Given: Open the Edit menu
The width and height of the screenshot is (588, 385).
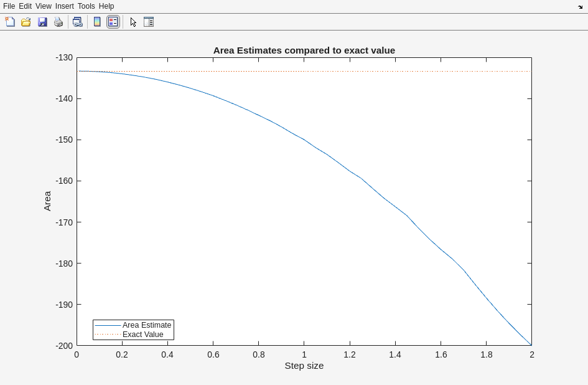Looking at the screenshot, I should point(25,6).
